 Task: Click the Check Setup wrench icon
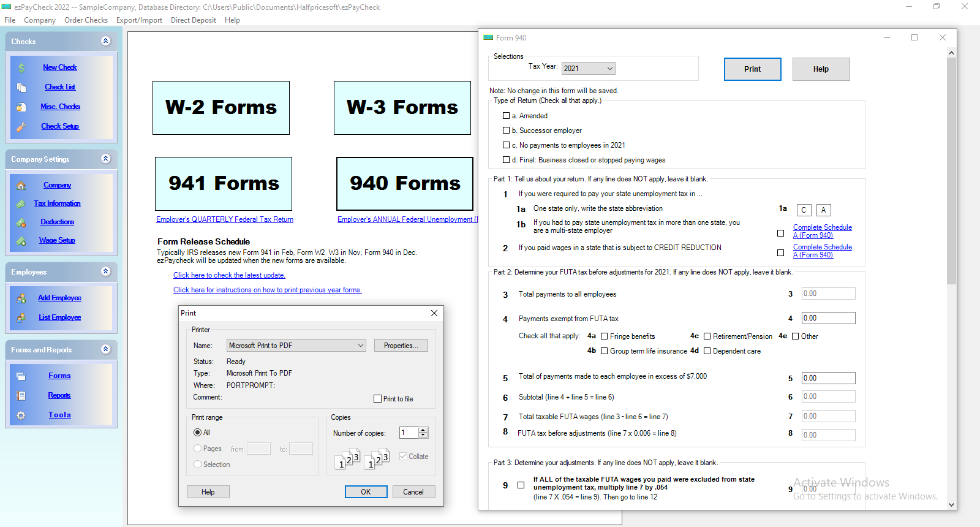pyautogui.click(x=21, y=127)
